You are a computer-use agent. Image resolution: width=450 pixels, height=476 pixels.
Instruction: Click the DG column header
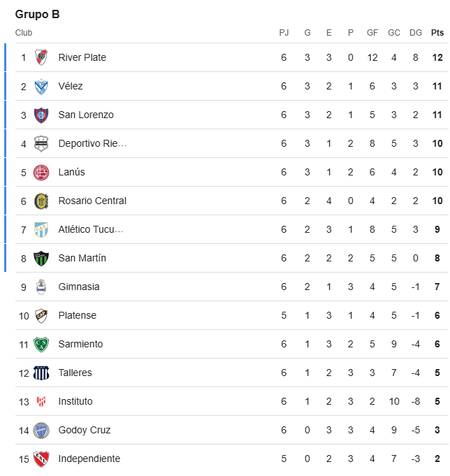(x=416, y=33)
